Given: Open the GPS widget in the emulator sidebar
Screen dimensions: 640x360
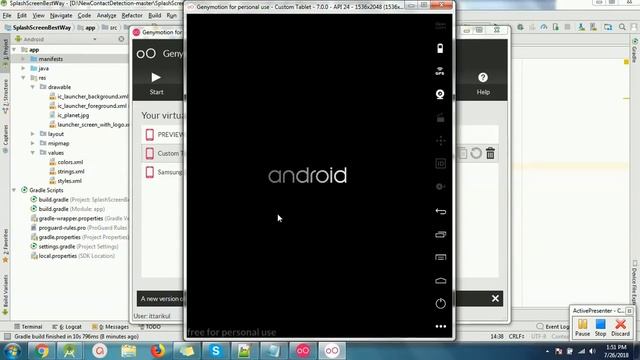Looking at the screenshot, I should pyautogui.click(x=440, y=71).
